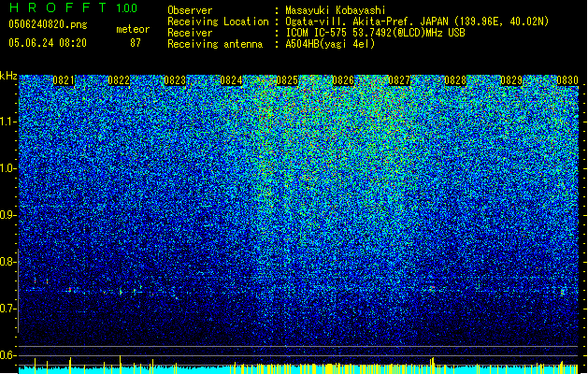
Task: Click the 0.7 kHz axis label
Action: 8,309
